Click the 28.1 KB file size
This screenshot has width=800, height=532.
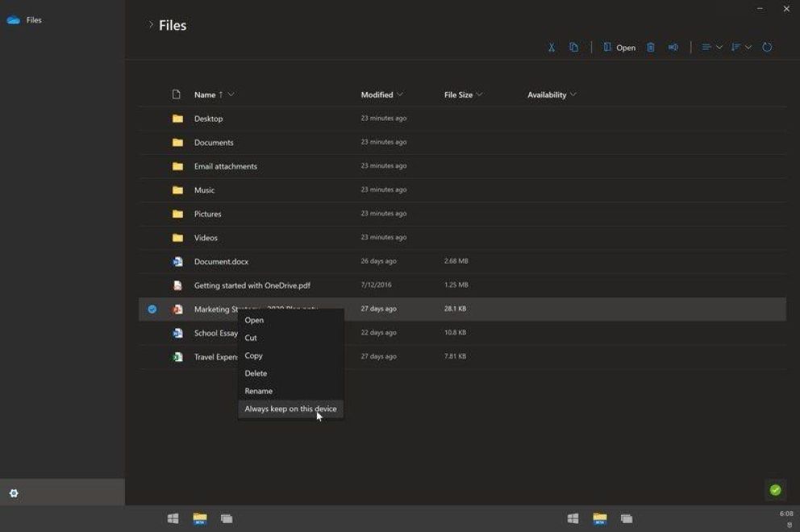point(455,309)
